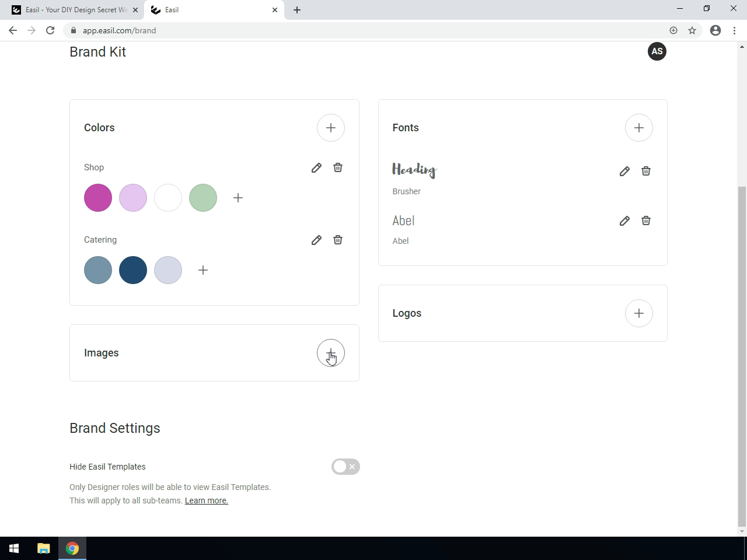Screen dimensions: 747x560
Task: Add a new image in Images
Action: pyautogui.click(x=331, y=353)
